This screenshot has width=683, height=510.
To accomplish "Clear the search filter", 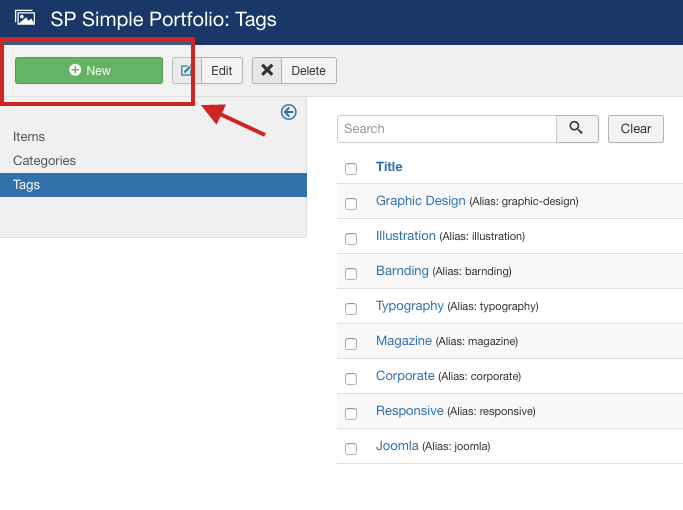I will point(635,128).
